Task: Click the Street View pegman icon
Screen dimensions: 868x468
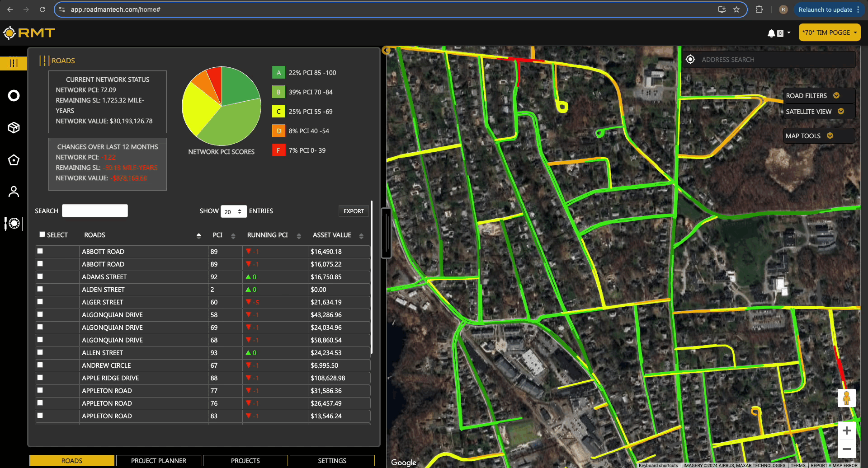Action: (846, 398)
